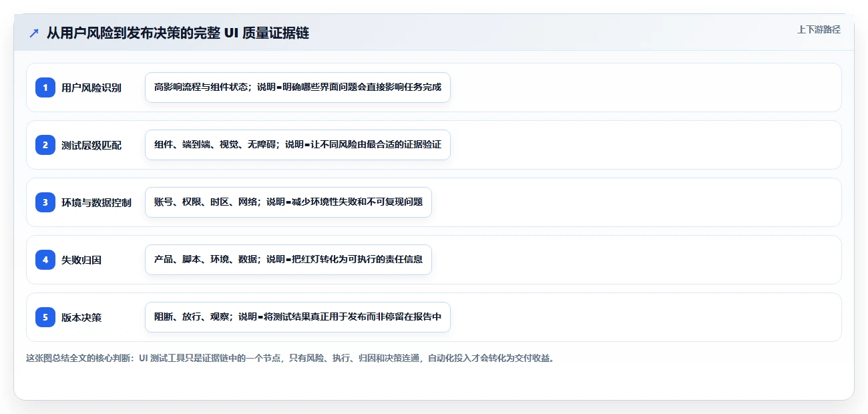The image size is (868, 414).
Task: Select step number badge 5
Action: pyautogui.click(x=45, y=317)
